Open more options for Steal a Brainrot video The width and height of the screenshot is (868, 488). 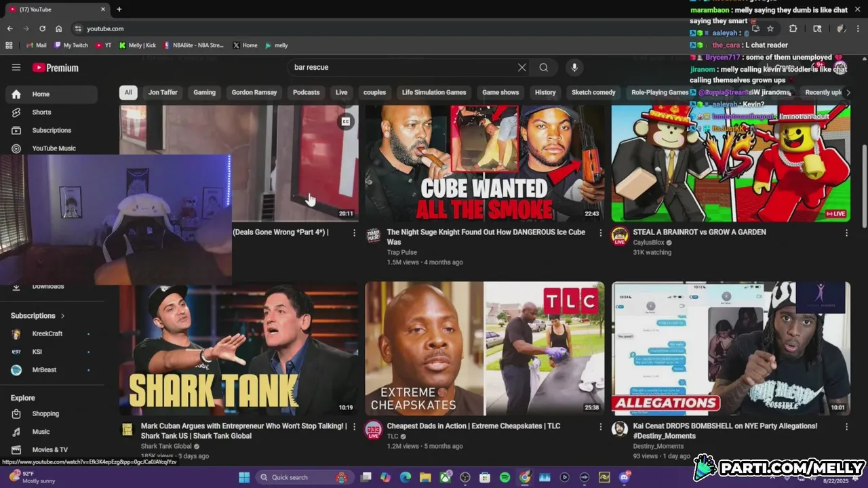846,232
